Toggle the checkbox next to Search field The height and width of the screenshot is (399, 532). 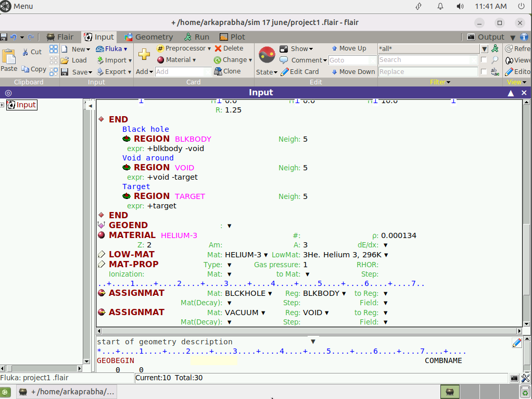pyautogui.click(x=484, y=60)
